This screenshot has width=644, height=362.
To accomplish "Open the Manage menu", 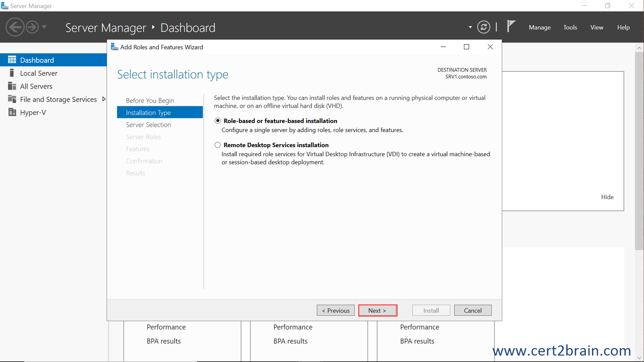I will [x=539, y=27].
